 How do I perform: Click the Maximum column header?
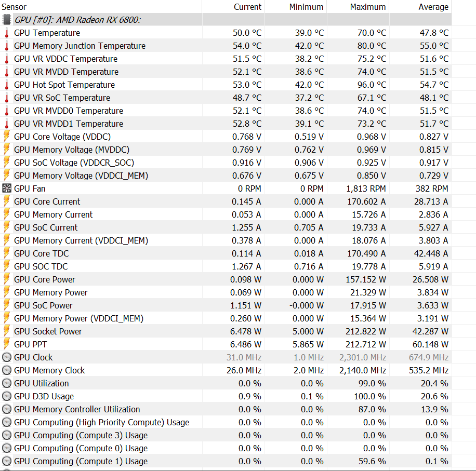[358, 7]
